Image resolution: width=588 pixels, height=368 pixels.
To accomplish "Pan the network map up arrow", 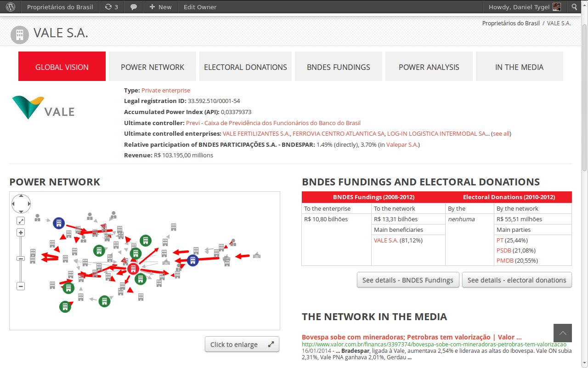I will [x=21, y=196].
